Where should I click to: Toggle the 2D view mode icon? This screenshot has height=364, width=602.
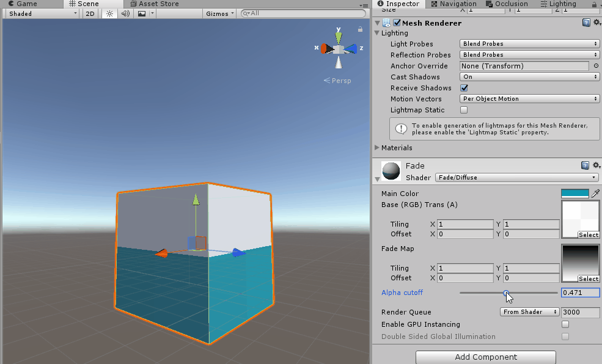coord(89,13)
